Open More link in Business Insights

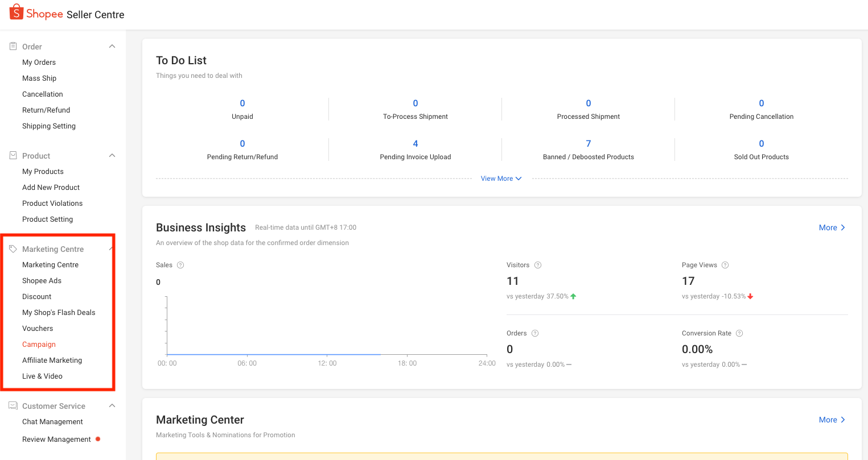click(832, 227)
